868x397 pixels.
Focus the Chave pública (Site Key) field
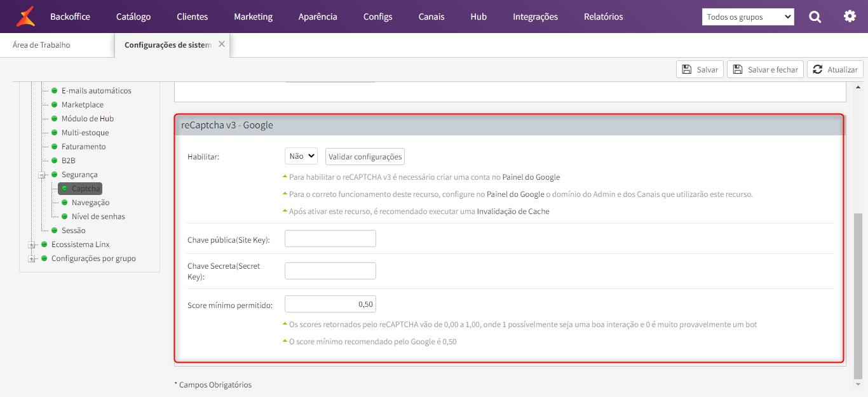(x=330, y=239)
